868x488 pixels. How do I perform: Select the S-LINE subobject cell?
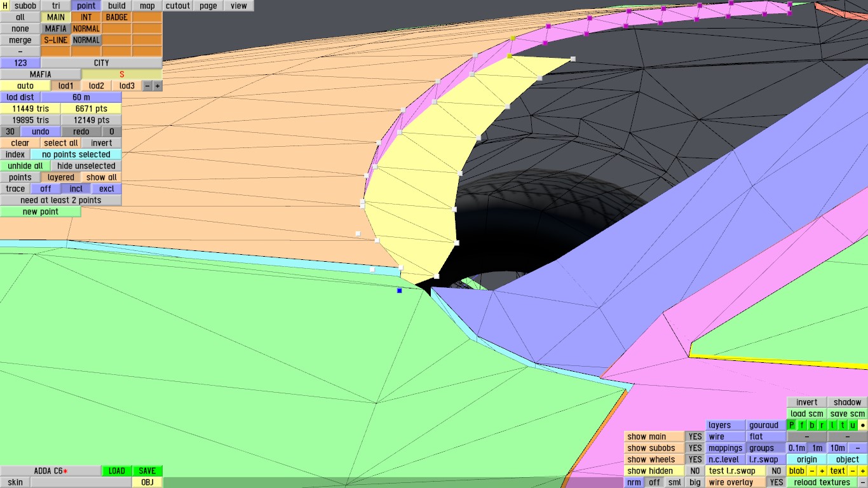tap(56, 40)
